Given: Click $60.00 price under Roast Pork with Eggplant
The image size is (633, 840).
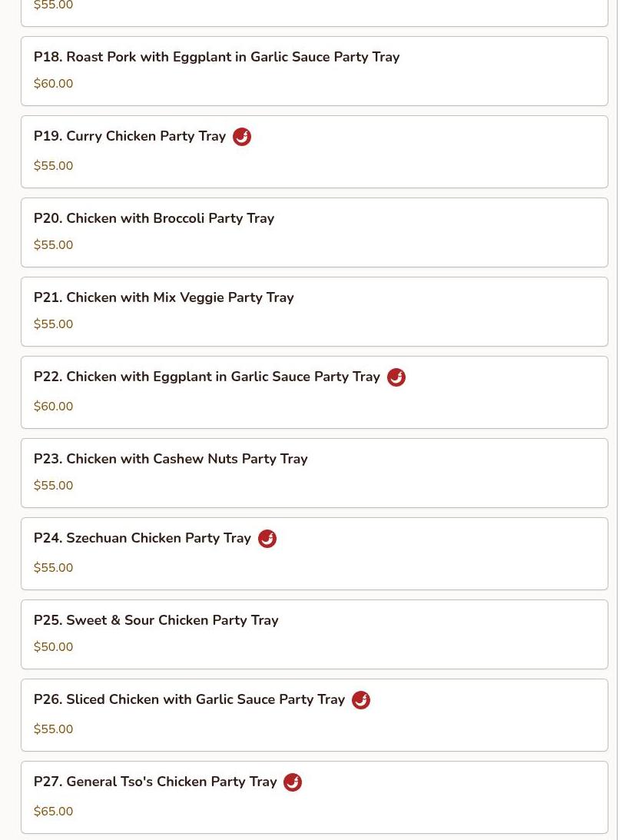Looking at the screenshot, I should (x=53, y=84).
